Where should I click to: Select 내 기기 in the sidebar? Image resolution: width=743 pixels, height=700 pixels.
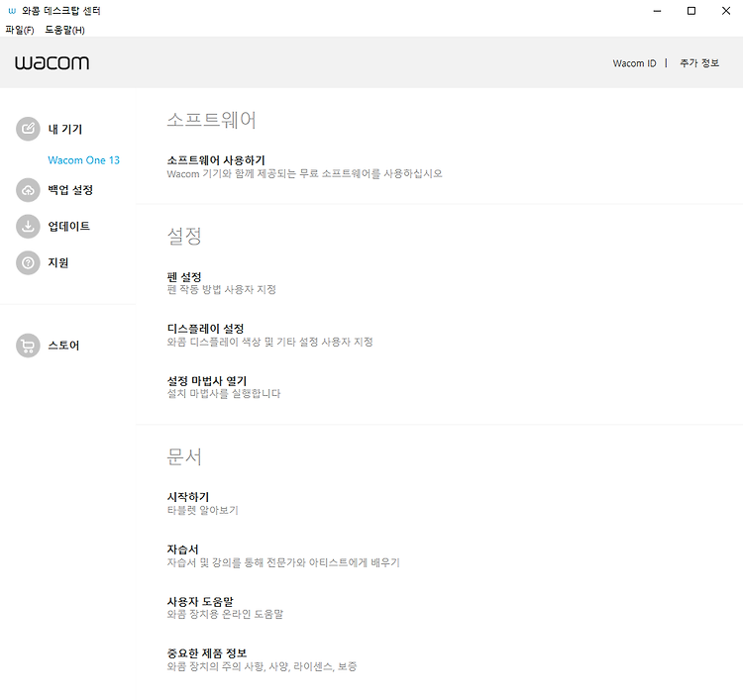coord(65,129)
